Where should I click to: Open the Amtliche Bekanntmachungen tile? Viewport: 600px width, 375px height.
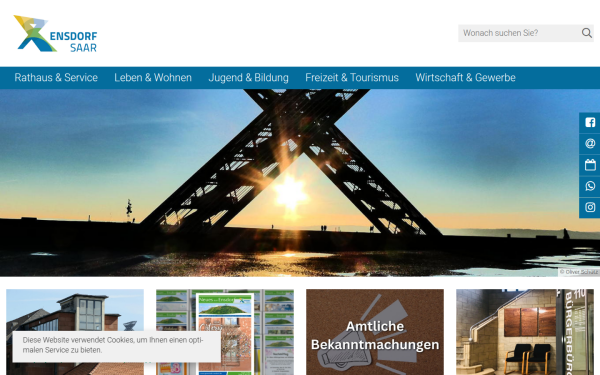pyautogui.click(x=375, y=332)
